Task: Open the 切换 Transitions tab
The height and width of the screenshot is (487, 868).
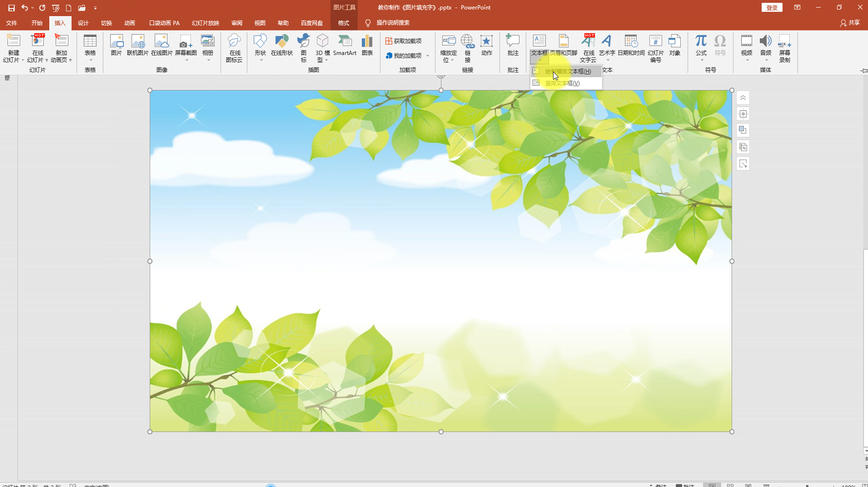Action: tap(106, 23)
